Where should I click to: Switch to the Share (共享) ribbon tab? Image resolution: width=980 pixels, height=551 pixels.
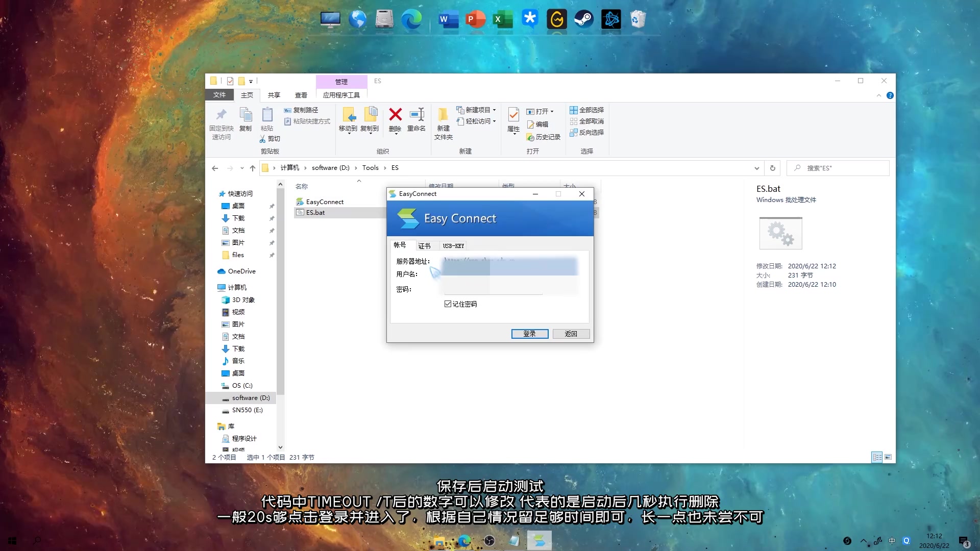tap(274, 95)
